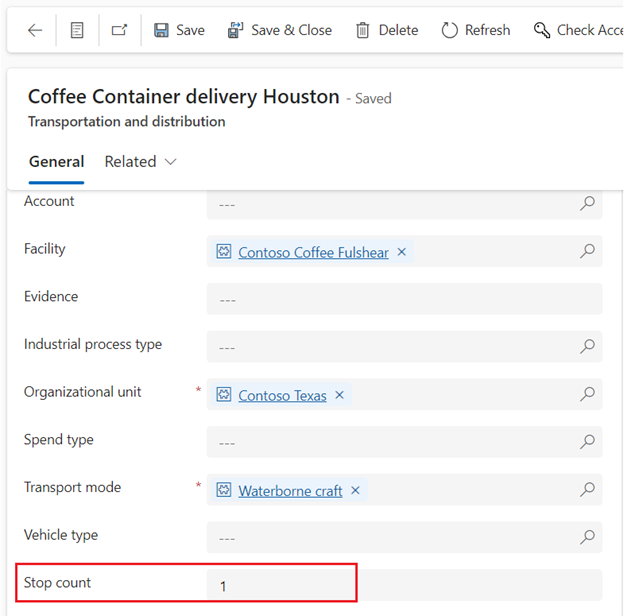Click the Coffee Container delivery Houston title
Viewport: 624px width, 616px height.
pyautogui.click(x=183, y=97)
